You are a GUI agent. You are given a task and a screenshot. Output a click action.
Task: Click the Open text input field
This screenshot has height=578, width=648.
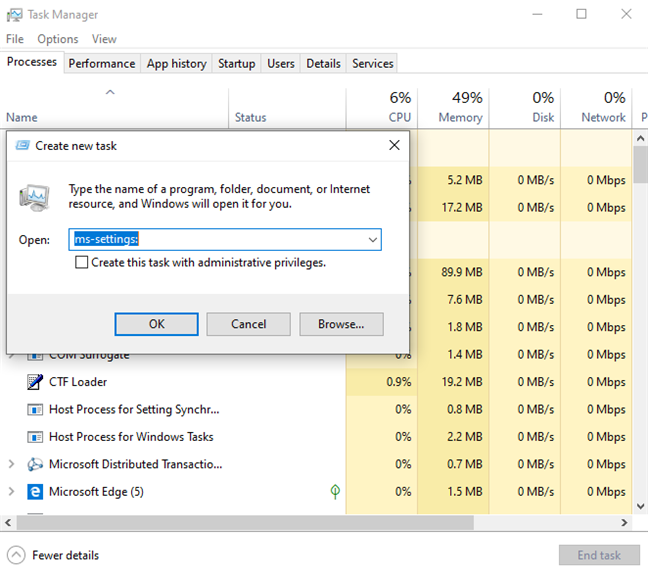click(x=218, y=240)
